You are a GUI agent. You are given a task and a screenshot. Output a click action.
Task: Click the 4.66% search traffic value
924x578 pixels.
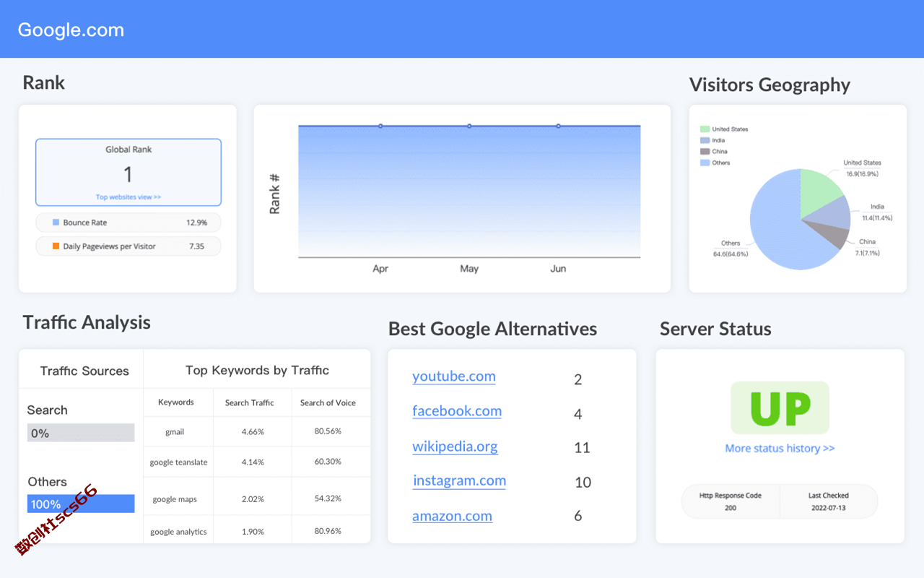(x=253, y=431)
